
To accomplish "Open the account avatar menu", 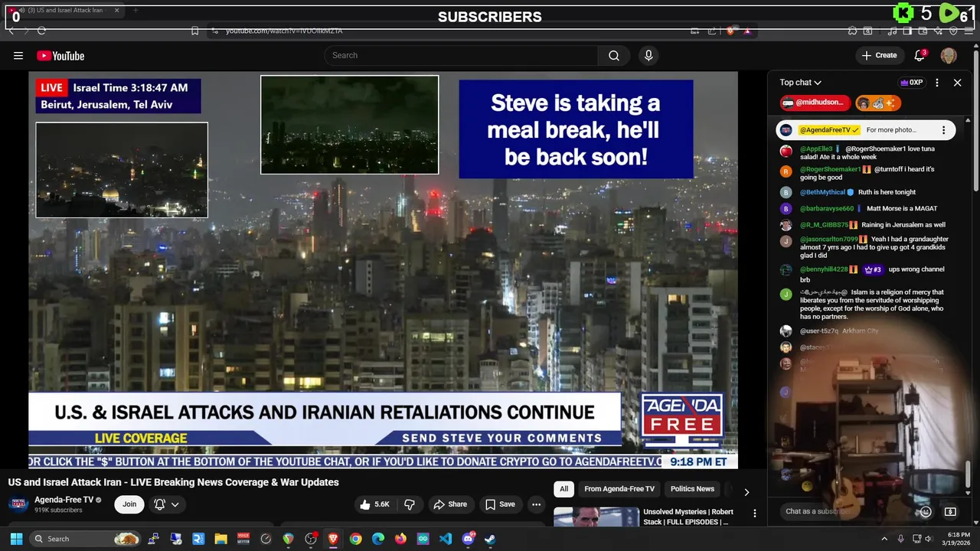I will (949, 55).
